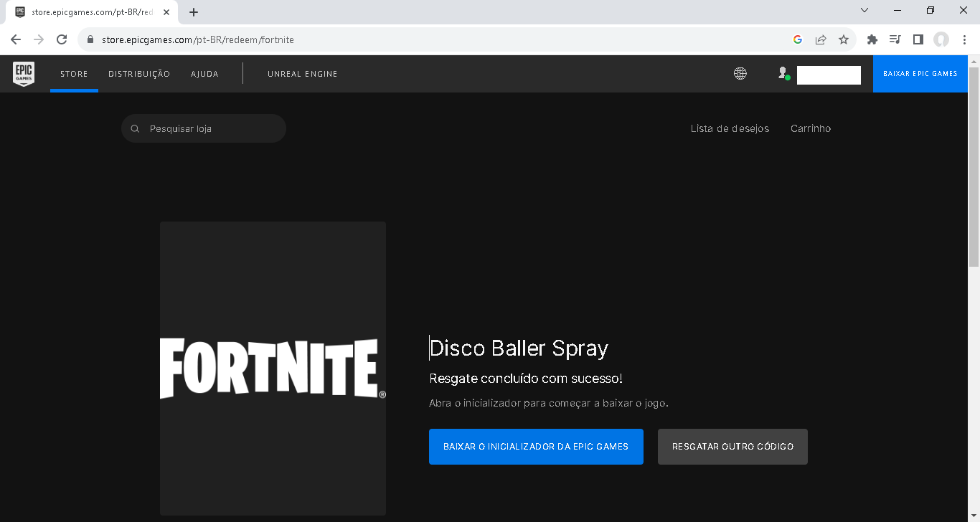Open the browser extensions puzzle icon

pyautogui.click(x=872, y=39)
